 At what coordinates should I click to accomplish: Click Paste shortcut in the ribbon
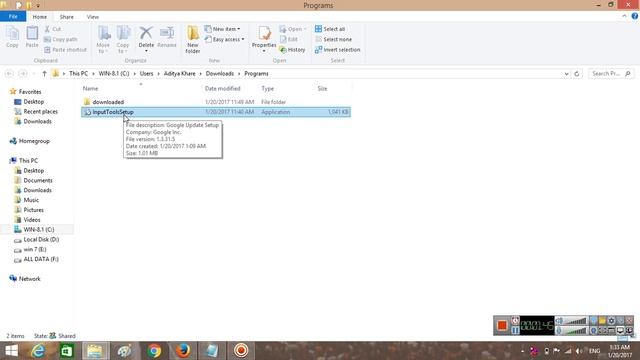click(x=65, y=50)
